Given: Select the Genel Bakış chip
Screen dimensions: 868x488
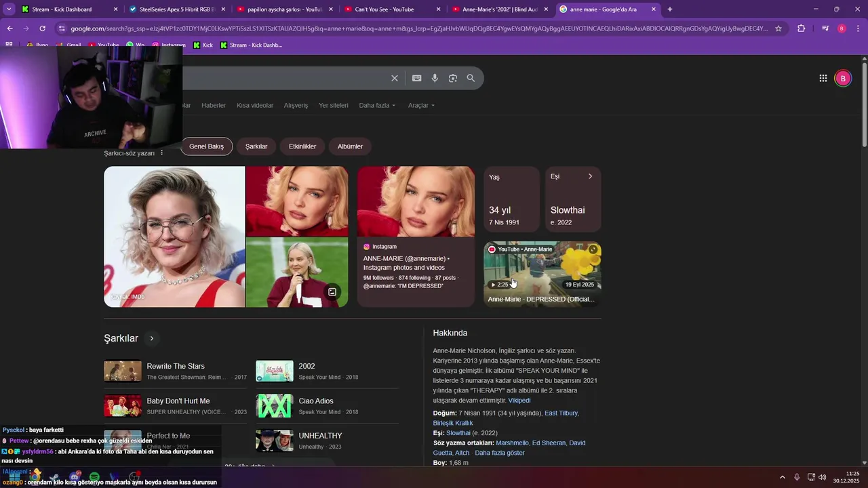Looking at the screenshot, I should 206,146.
